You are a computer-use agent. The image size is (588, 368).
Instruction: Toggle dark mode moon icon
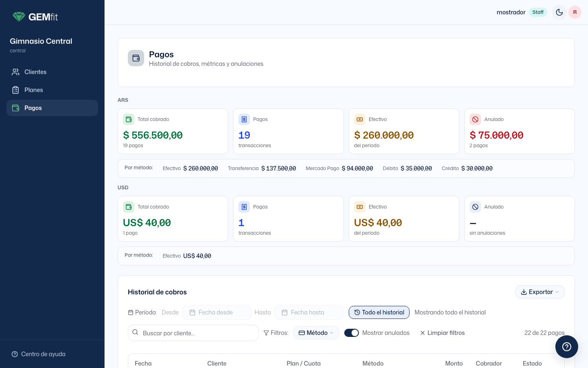pos(559,12)
